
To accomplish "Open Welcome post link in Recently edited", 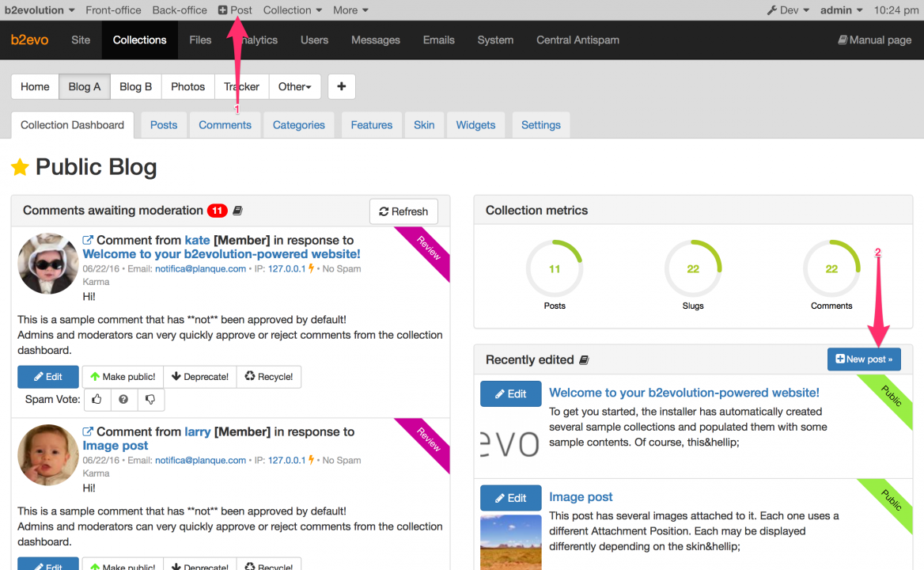I will click(684, 393).
